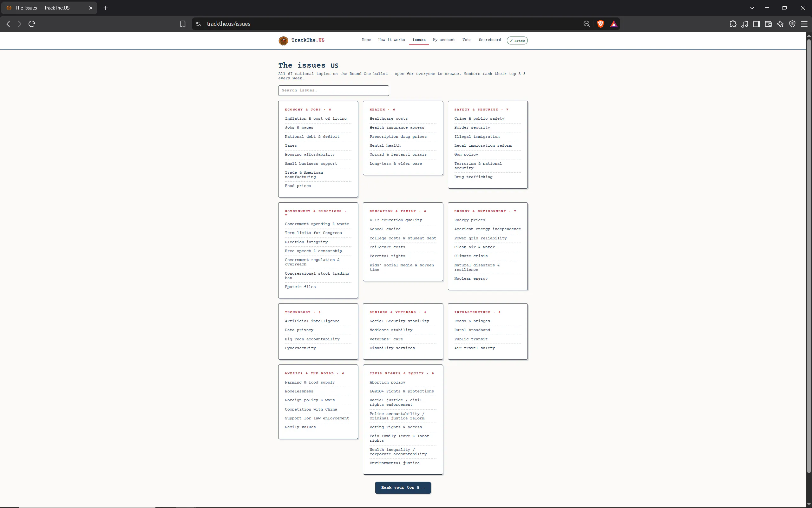812x508 pixels.
Task: Select Veterans' care issue
Action: point(386,339)
